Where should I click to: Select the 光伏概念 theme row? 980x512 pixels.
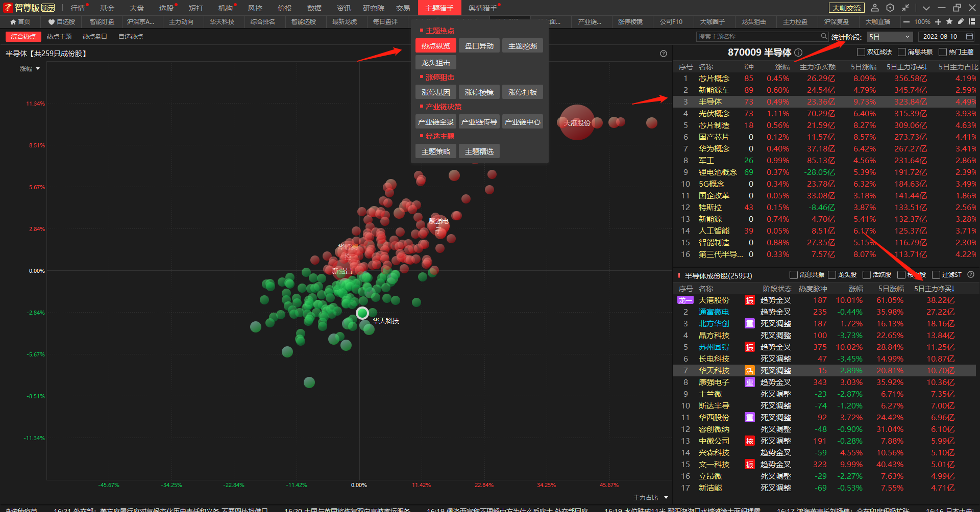(x=824, y=114)
